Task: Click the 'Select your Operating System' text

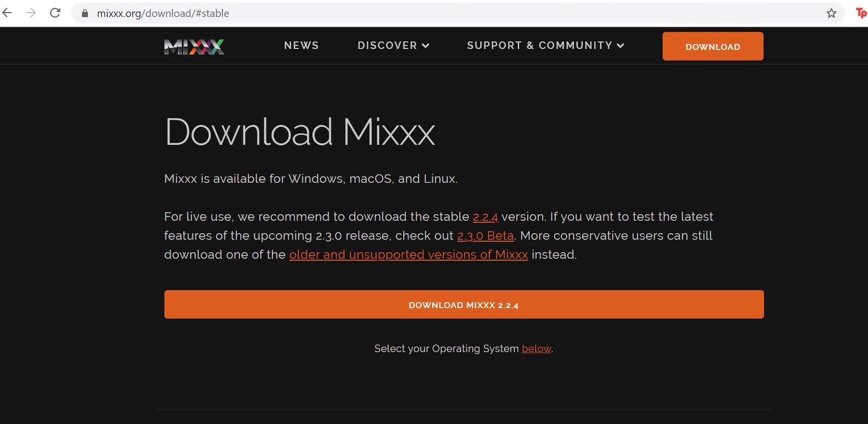Action: (446, 349)
